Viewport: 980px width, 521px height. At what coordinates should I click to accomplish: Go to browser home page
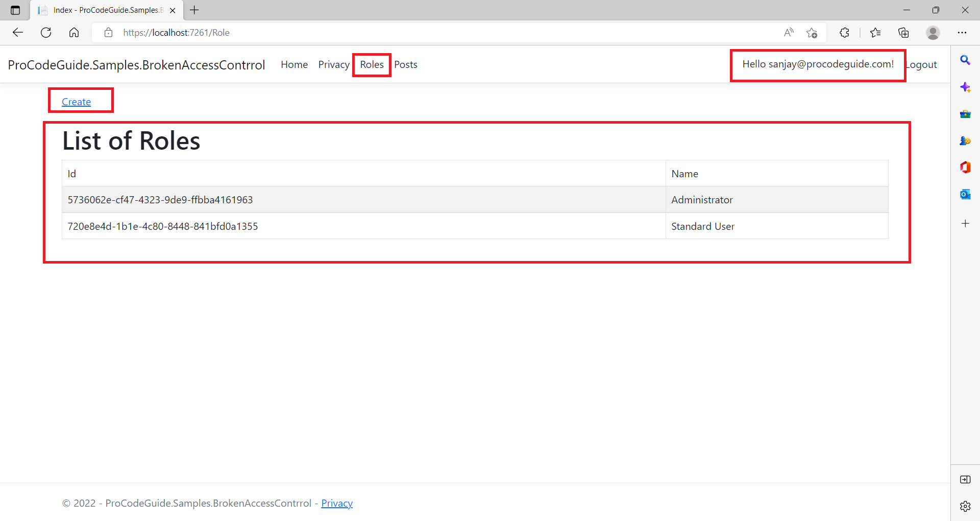pyautogui.click(x=74, y=33)
